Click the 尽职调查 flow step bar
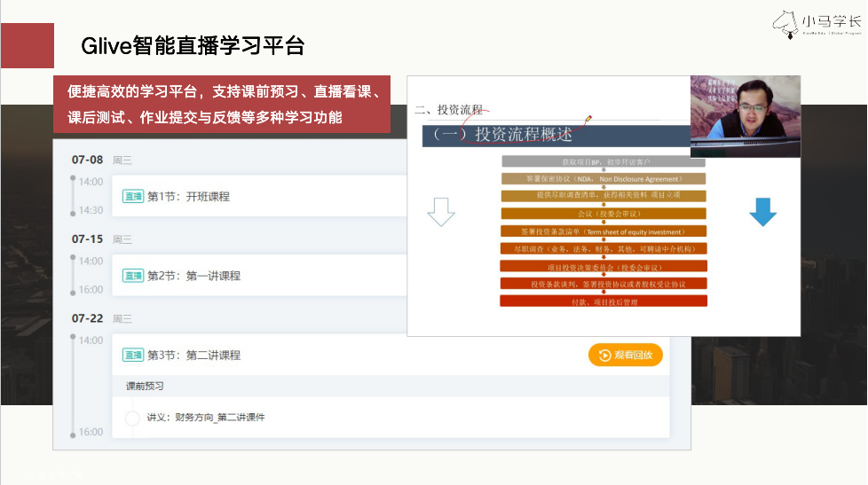The height and width of the screenshot is (485, 868). pyautogui.click(x=604, y=249)
